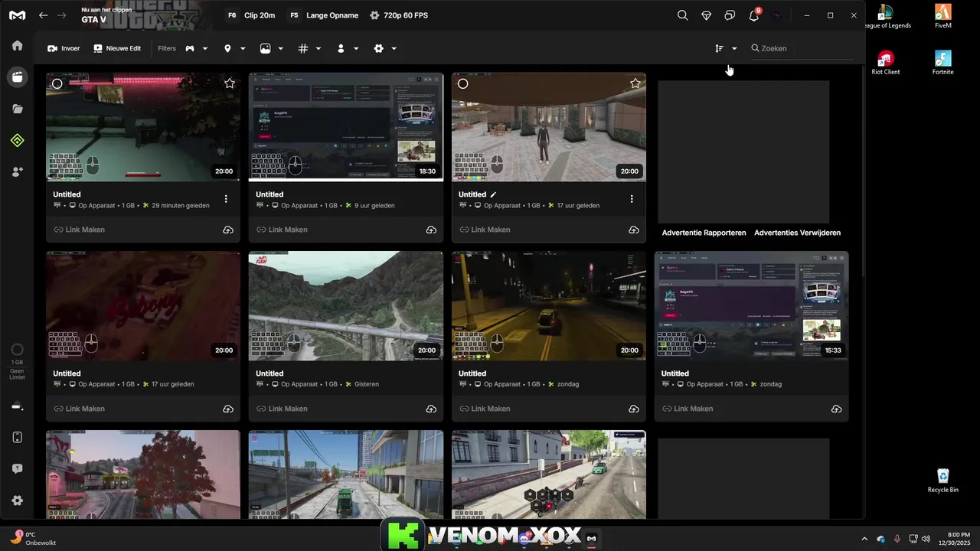Click Link Maken on 15:33 zondag clip
The height and width of the screenshot is (551, 980).
(x=688, y=409)
